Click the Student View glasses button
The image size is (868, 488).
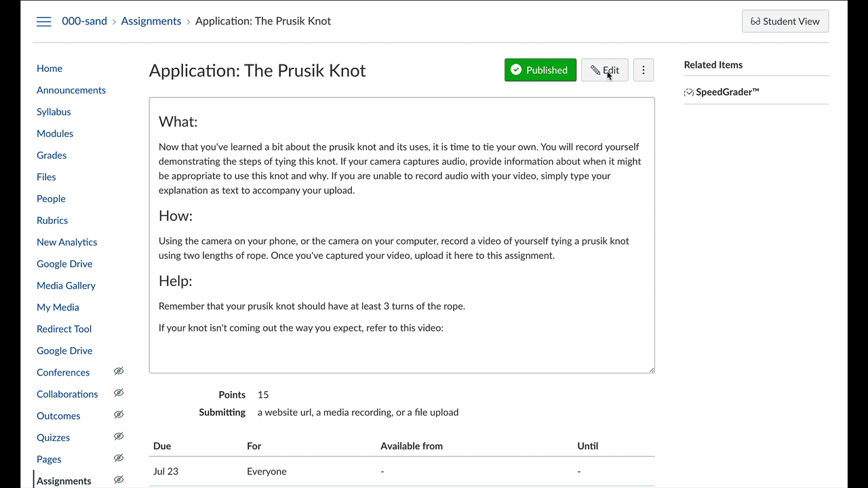[x=785, y=21]
